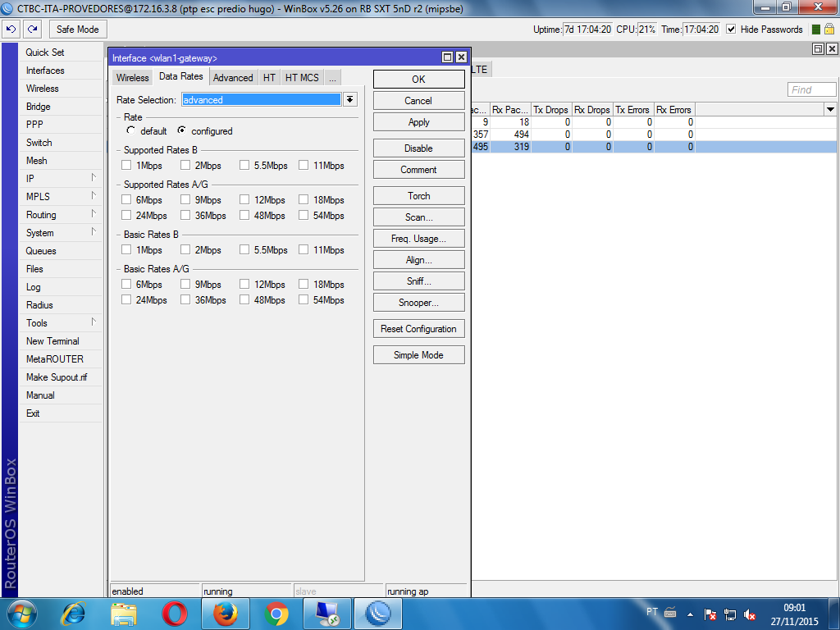This screenshot has height=630, width=840.
Task: Click the Rate Selection advanced field
Action: pyautogui.click(x=261, y=99)
